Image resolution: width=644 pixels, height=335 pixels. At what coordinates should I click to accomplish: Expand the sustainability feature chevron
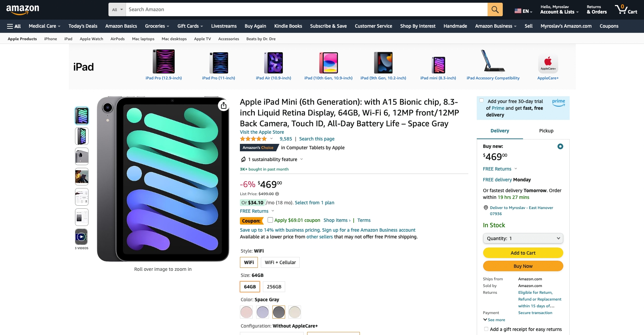click(302, 159)
